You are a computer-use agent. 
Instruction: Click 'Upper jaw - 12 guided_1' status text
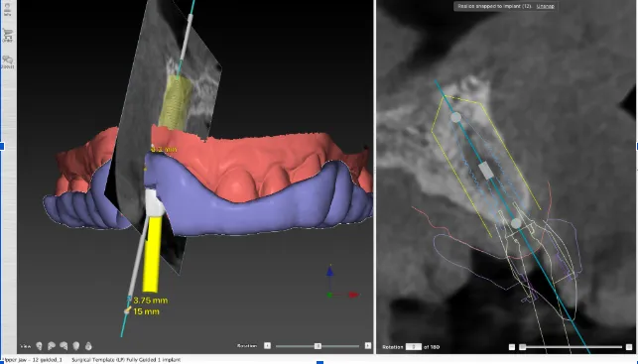tap(32, 360)
